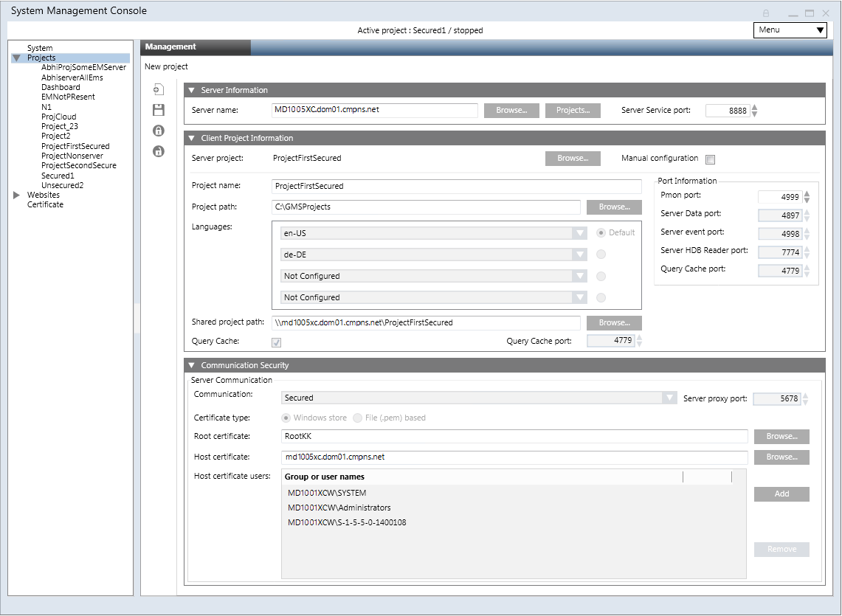Click the Project name input field

pyautogui.click(x=456, y=186)
